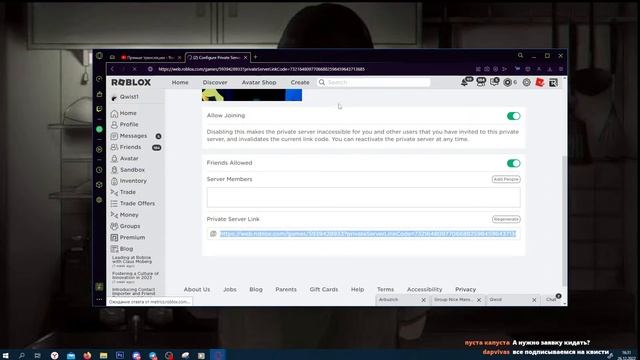The height and width of the screenshot is (360, 640).
Task: Open a new browser tab with plus
Action: click(256, 57)
